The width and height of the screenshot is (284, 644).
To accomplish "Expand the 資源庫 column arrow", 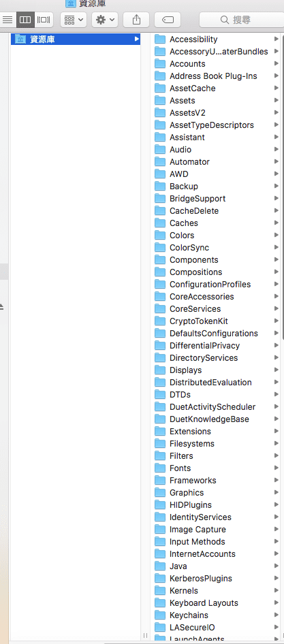I will (136, 39).
